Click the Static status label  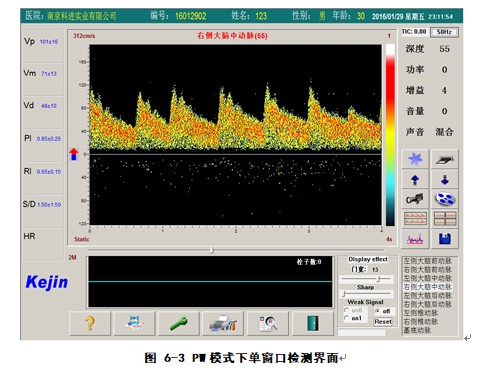click(x=82, y=239)
